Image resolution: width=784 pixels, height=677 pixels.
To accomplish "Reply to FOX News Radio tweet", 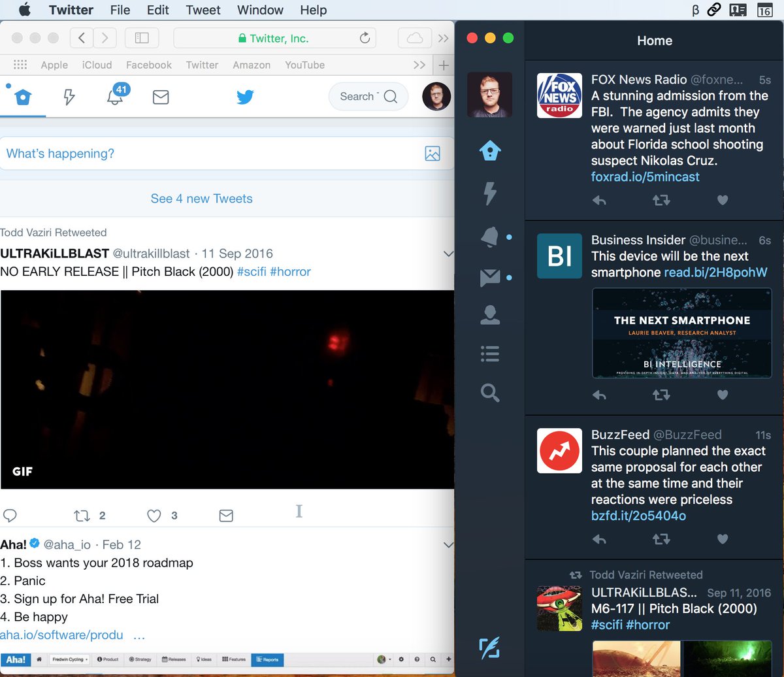I will pyautogui.click(x=599, y=201).
